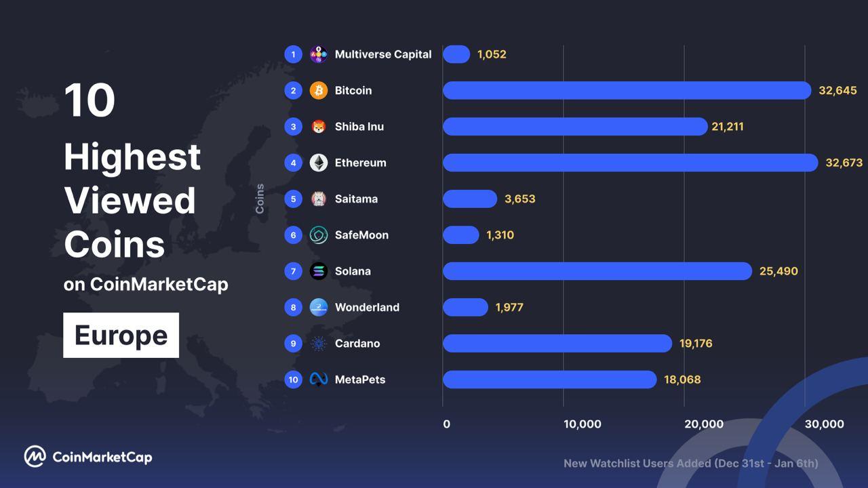Click the Ethereum bar showing 32,673

click(631, 163)
